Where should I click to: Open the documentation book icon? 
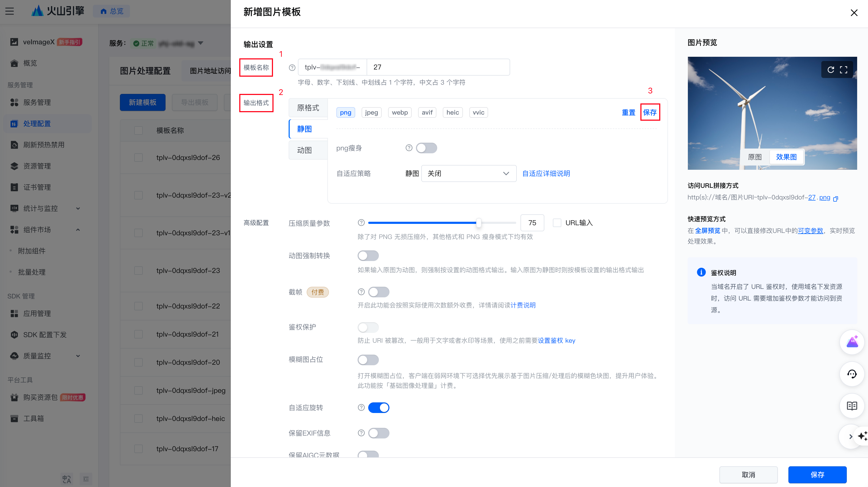click(852, 406)
